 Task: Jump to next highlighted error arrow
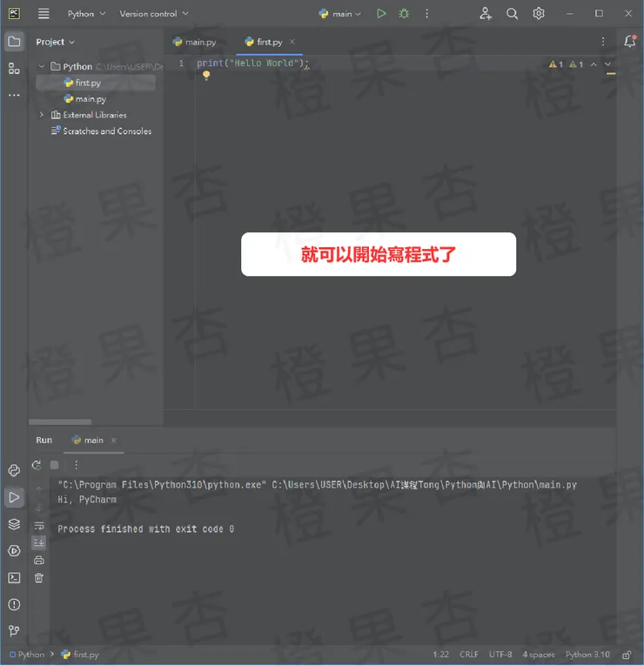coord(607,64)
